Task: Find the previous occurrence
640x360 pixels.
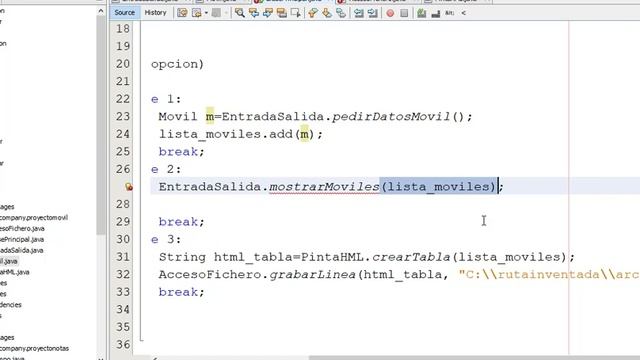Action: coord(254,13)
